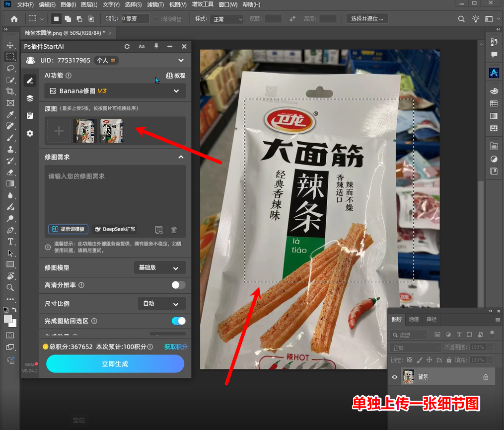This screenshot has width=504, height=430.
Task: Open the Banana修图 V3 AI function dropdown
Action: click(x=115, y=91)
